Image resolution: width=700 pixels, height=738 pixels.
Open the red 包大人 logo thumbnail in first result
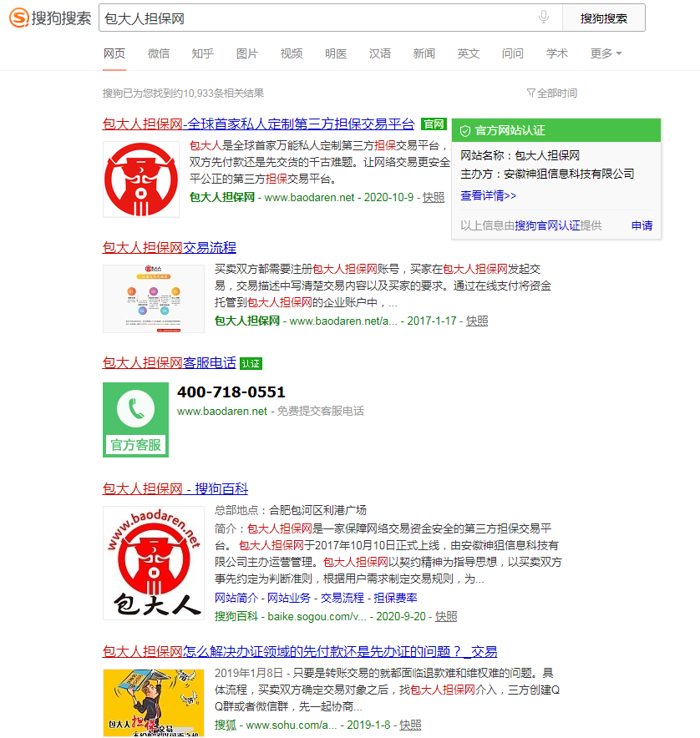tap(141, 179)
